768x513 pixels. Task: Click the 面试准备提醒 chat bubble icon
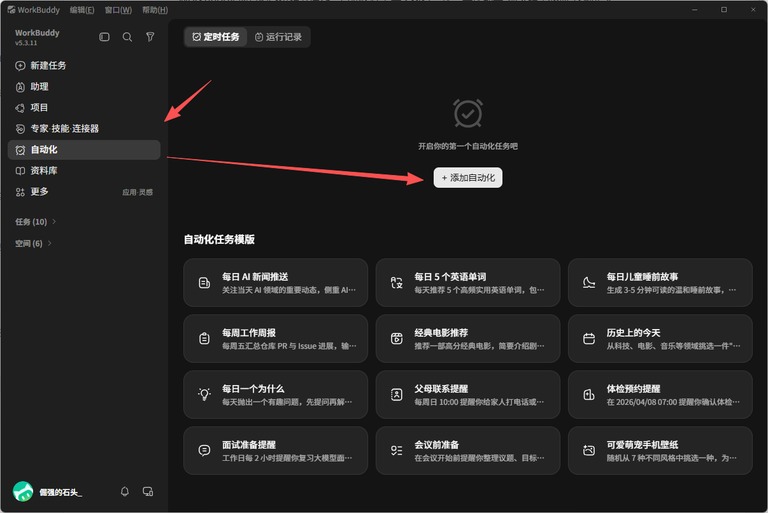click(x=204, y=450)
